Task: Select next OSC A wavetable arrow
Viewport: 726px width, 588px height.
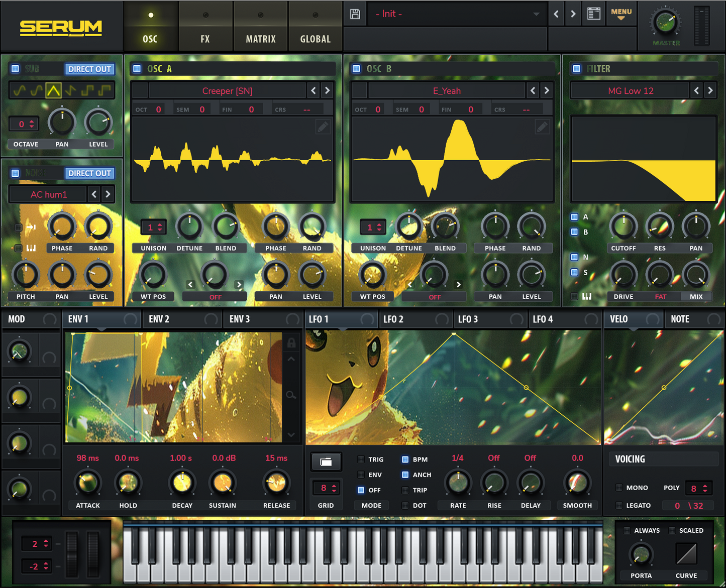Action: [327, 90]
